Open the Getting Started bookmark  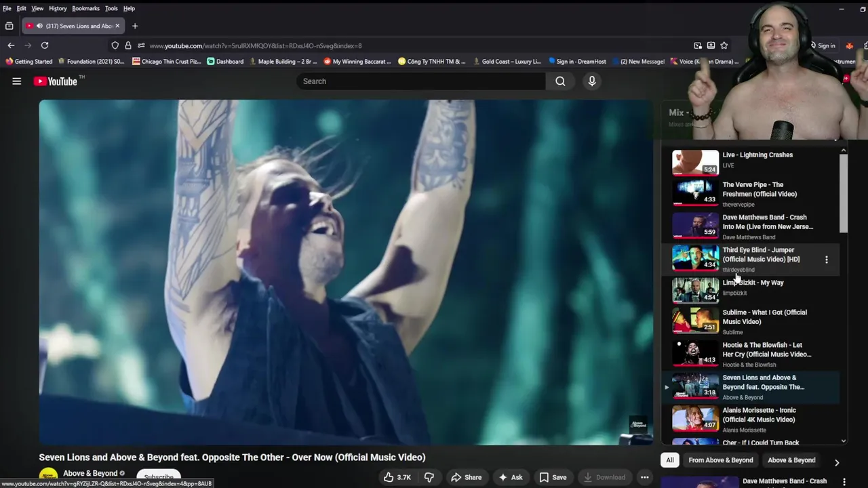pyautogui.click(x=28, y=61)
